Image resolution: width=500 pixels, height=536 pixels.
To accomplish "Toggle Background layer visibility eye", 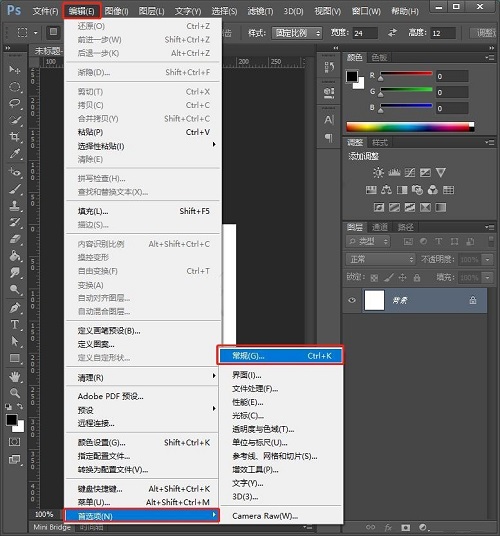I will (352, 300).
